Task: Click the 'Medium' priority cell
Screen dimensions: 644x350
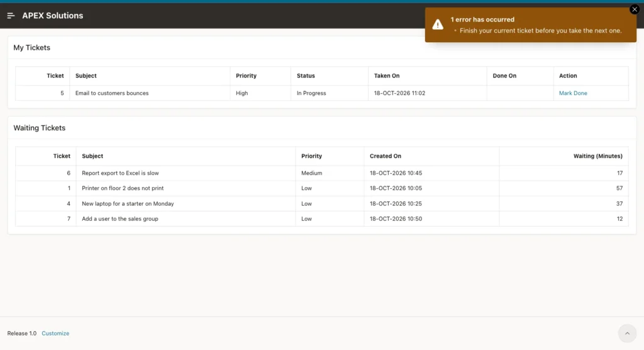Action: pyautogui.click(x=312, y=173)
